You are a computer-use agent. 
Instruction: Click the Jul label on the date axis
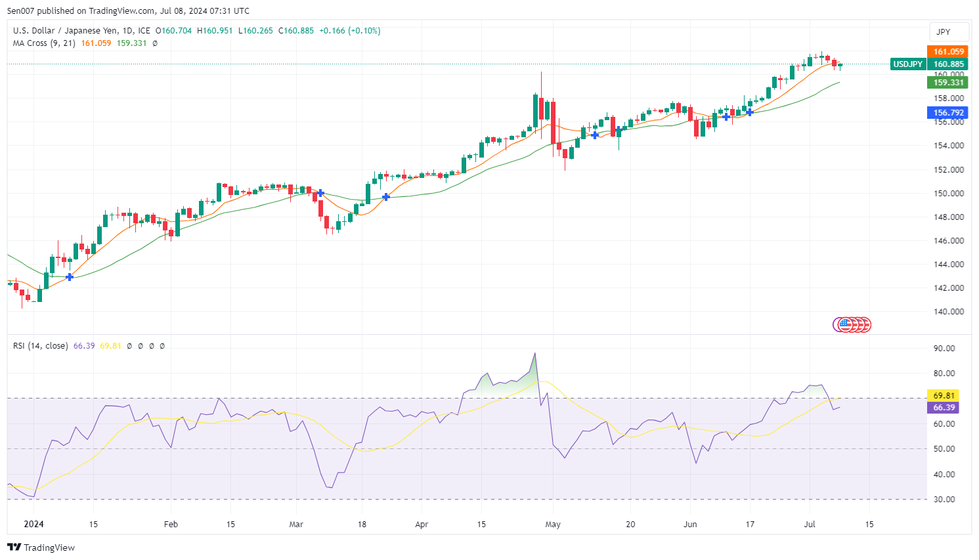tap(810, 524)
